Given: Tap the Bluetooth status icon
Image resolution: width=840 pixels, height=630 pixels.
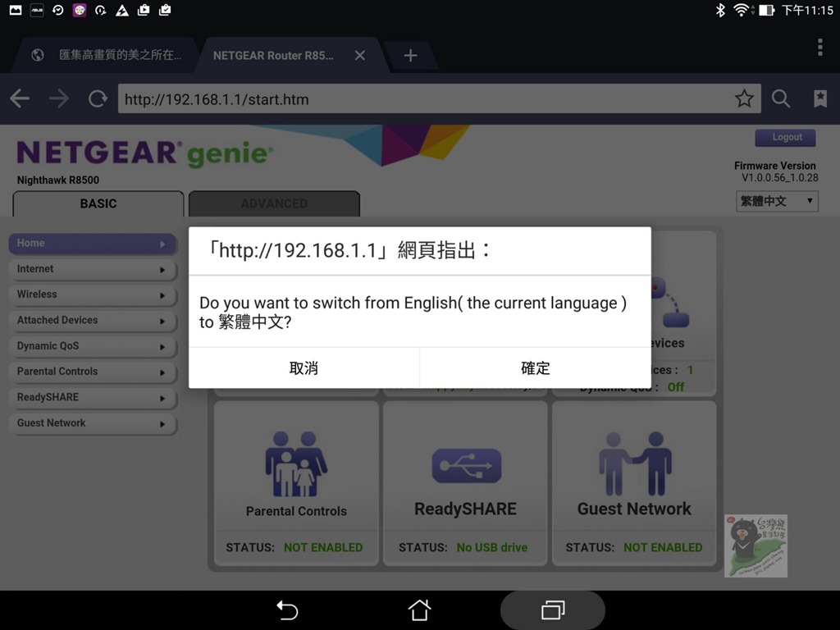Looking at the screenshot, I should (720, 10).
